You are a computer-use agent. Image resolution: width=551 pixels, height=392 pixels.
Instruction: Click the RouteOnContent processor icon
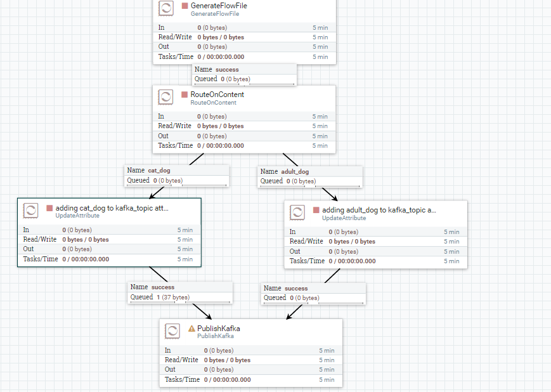(x=165, y=96)
